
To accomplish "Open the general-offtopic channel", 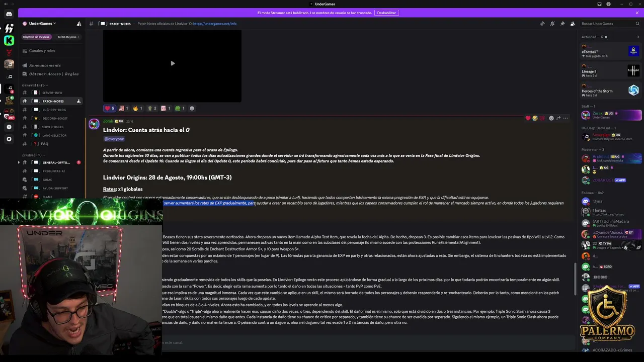I will [52, 162].
